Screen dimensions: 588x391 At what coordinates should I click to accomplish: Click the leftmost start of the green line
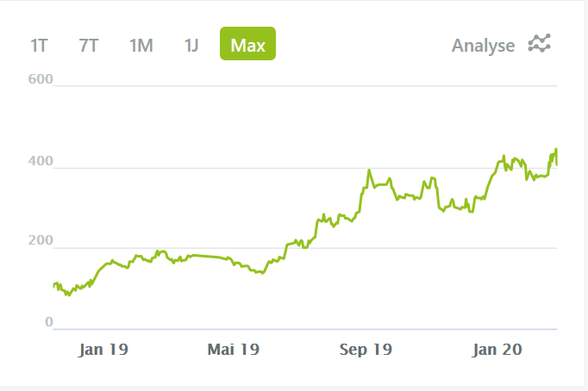[53, 285]
